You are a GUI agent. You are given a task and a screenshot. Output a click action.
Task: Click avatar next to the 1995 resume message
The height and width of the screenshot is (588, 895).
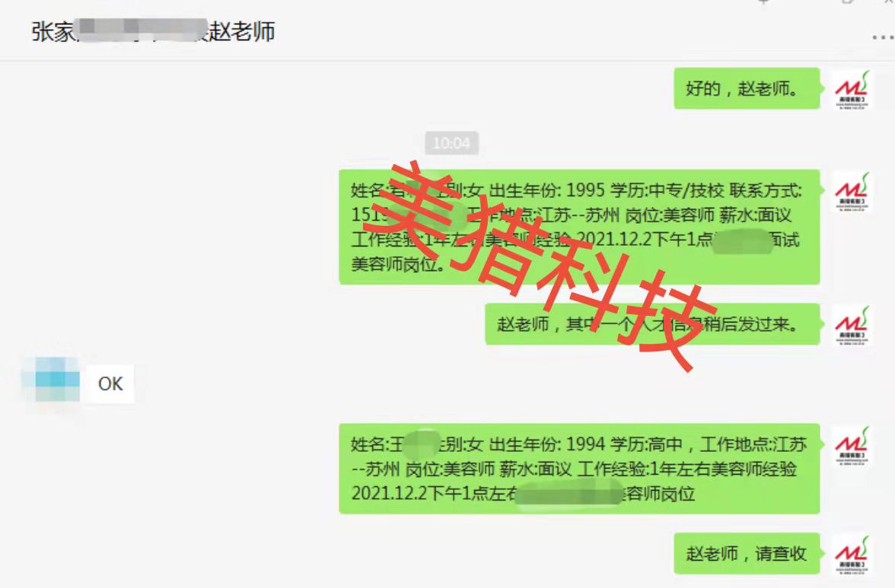pos(852,191)
